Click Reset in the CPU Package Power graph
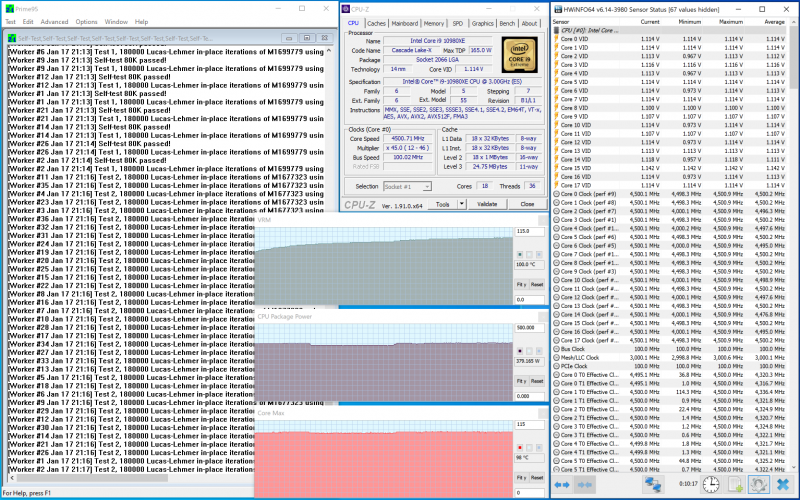The image size is (800, 500). click(x=537, y=381)
